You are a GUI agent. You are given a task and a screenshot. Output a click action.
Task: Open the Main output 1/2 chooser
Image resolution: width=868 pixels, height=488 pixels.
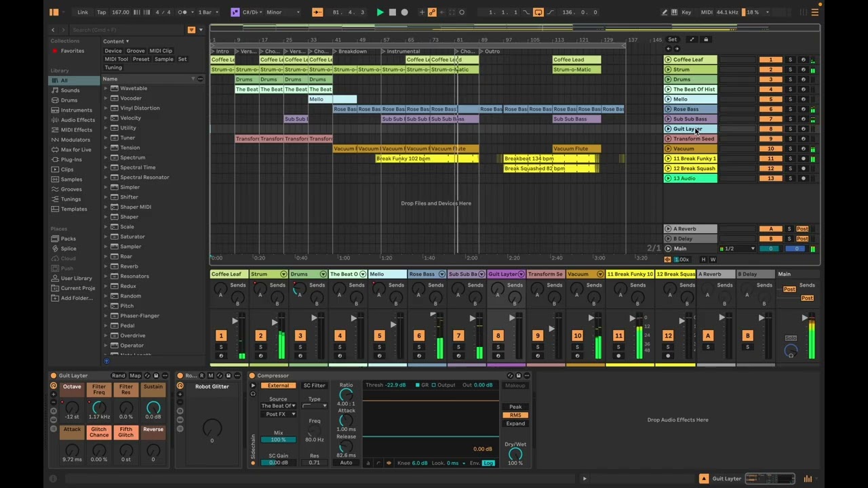(737, 249)
